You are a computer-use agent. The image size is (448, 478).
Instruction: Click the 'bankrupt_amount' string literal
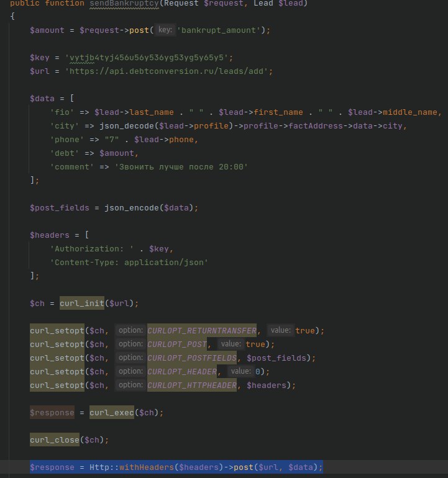pyautogui.click(x=219, y=30)
